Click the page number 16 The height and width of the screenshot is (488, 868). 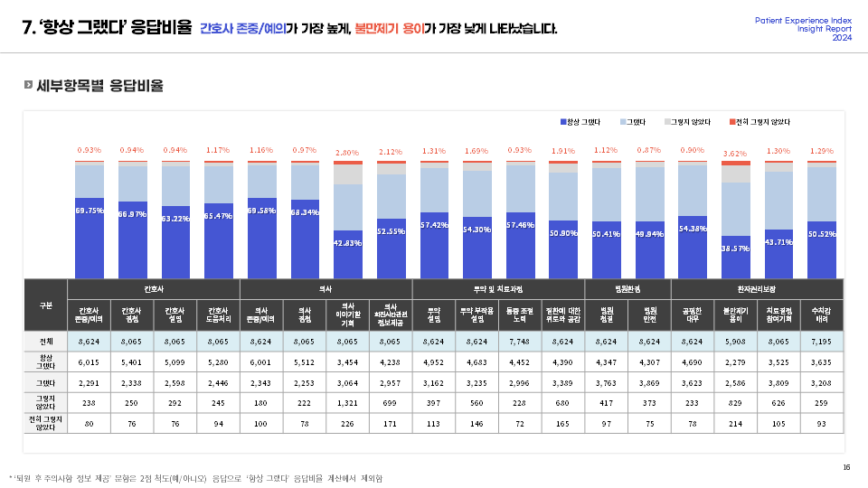click(x=846, y=467)
